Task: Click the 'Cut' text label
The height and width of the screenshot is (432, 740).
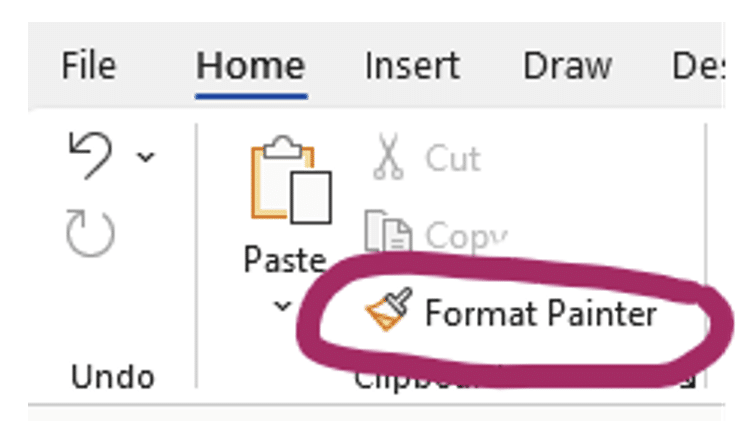Action: point(452,158)
